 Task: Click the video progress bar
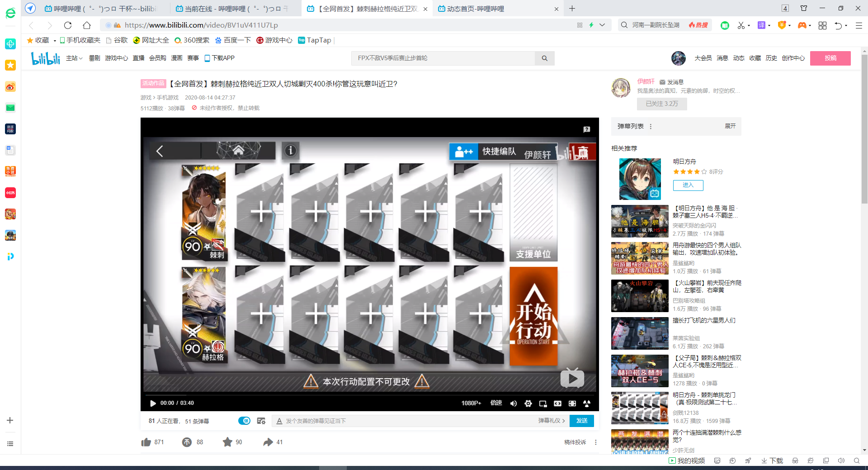(x=369, y=395)
